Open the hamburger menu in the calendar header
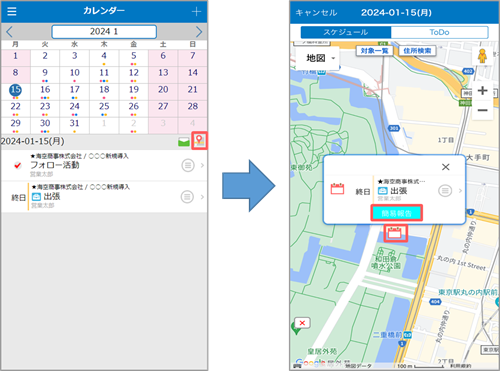Viewport: 500px width, 371px height. click(12, 11)
